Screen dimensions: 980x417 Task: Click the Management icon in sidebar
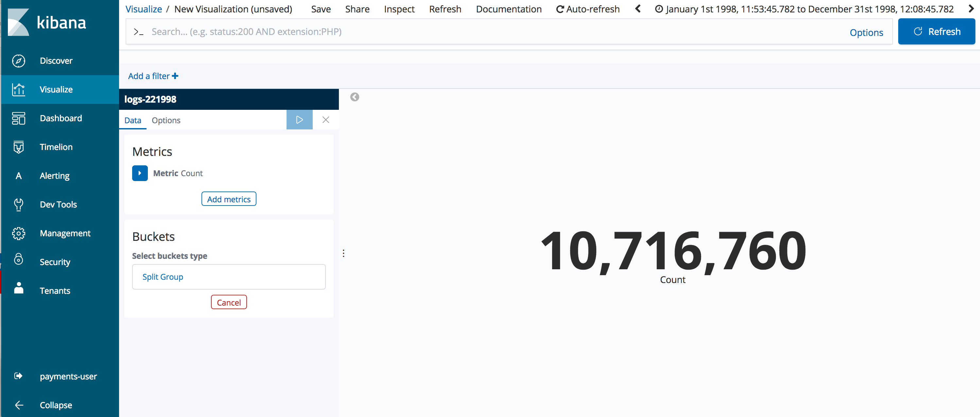(x=18, y=233)
